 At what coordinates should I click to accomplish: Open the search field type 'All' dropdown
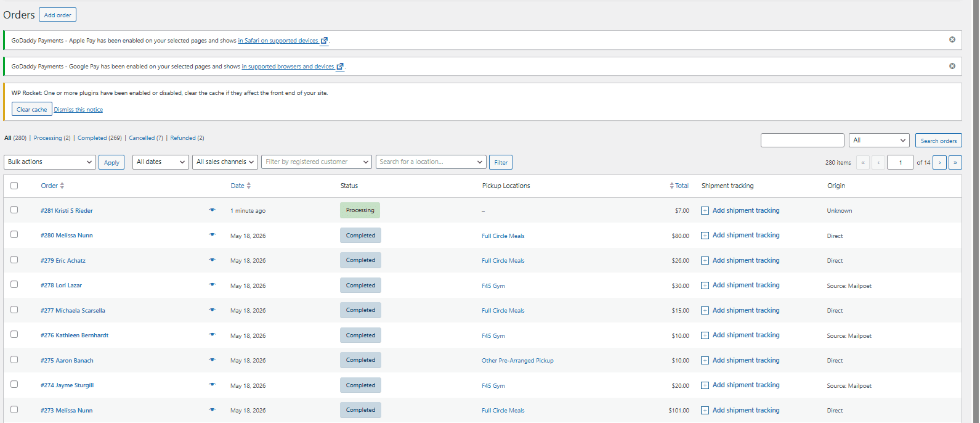(x=879, y=141)
